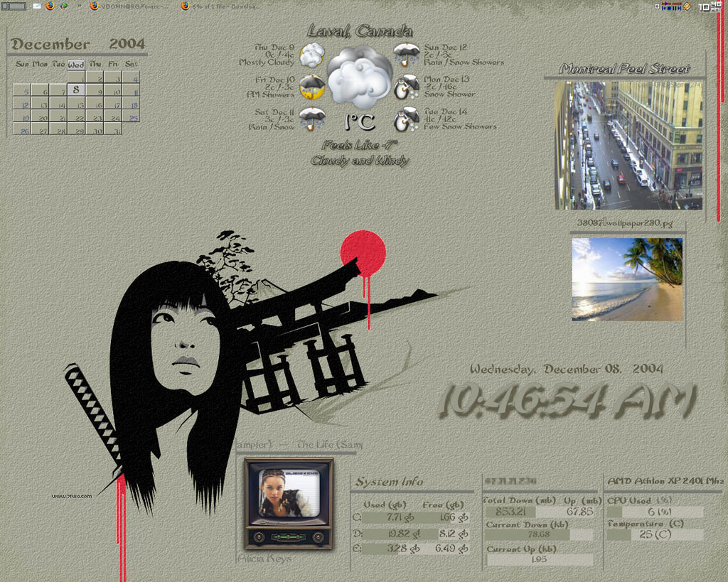Click the D: drive usage bar

[415, 534]
